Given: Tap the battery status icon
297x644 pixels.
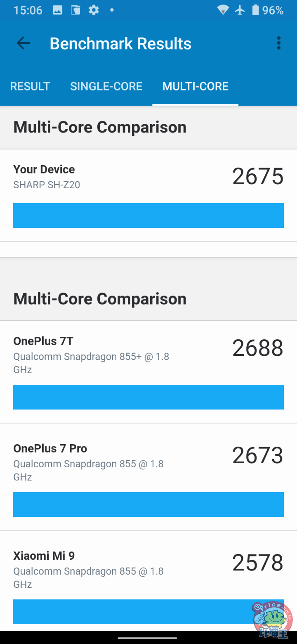Looking at the screenshot, I should pos(255,10).
